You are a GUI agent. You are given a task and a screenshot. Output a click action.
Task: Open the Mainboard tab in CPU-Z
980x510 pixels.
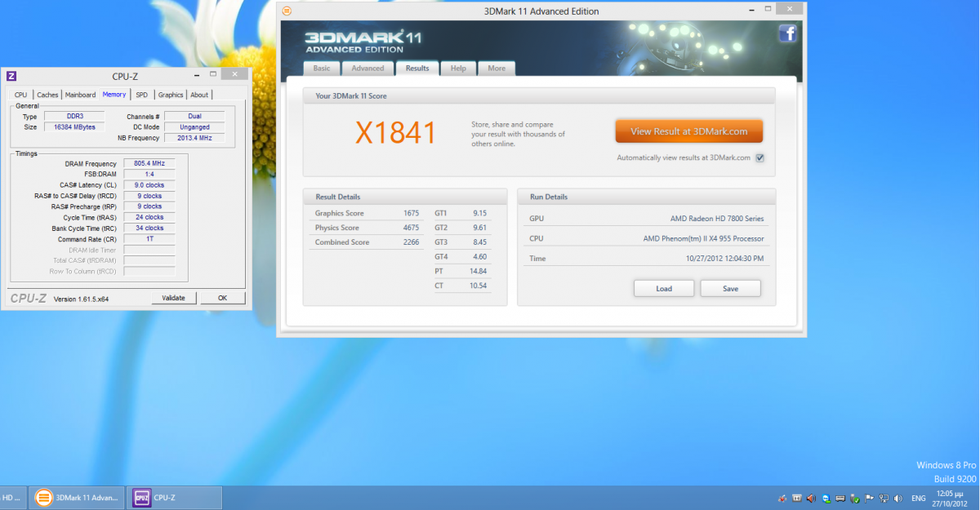[80, 95]
